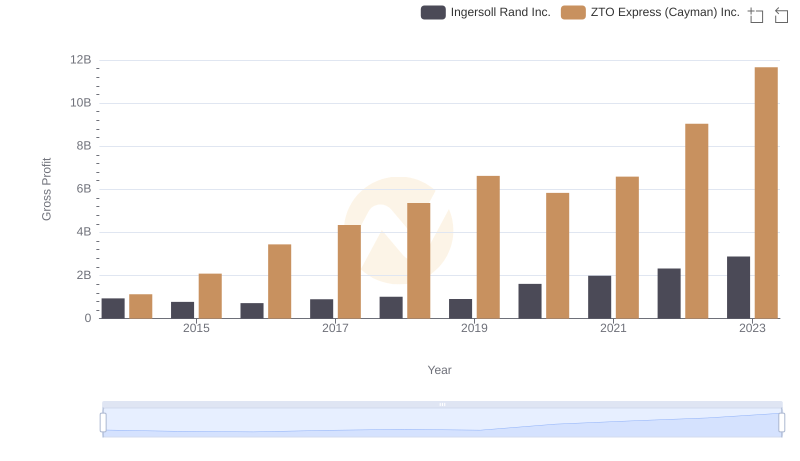This screenshot has height=461, width=800.
Task: Click the 10B y-axis label
Action: (81, 103)
